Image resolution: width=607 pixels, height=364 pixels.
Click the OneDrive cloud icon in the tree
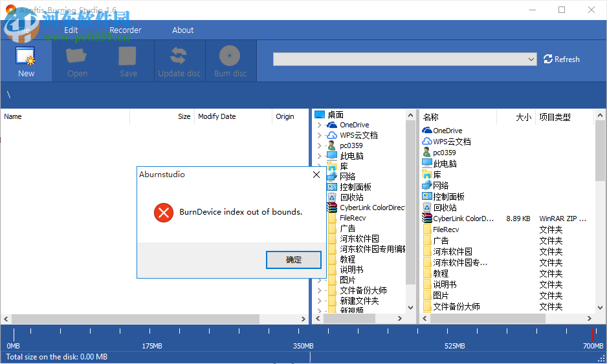332,125
